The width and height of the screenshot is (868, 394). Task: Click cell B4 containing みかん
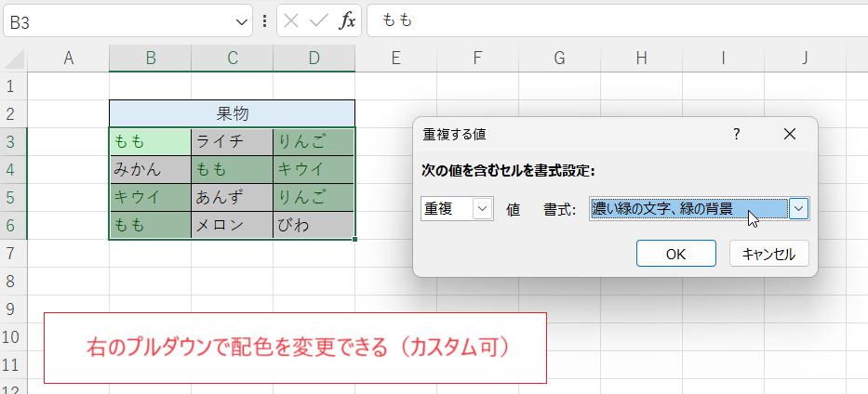click(x=151, y=170)
